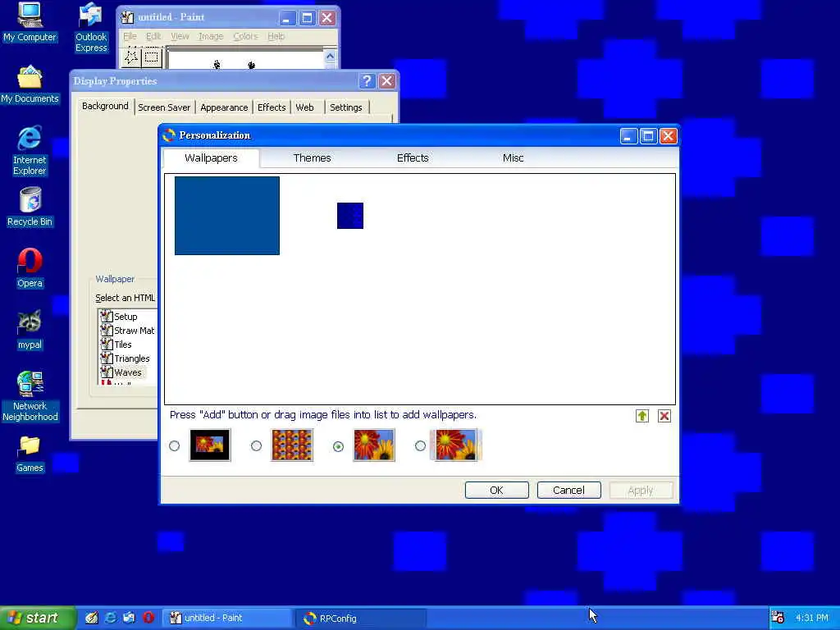Click the centered flower preview thumbnail
840x630 pixels.
click(x=210, y=445)
